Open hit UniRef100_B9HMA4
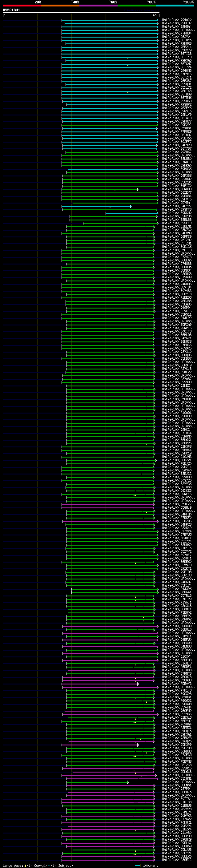197x868 pixels. click(x=176, y=26)
